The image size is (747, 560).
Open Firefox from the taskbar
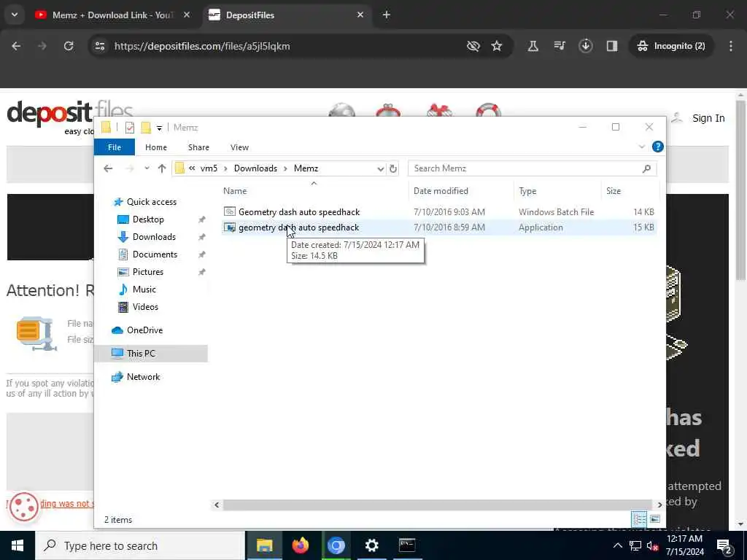(300, 545)
